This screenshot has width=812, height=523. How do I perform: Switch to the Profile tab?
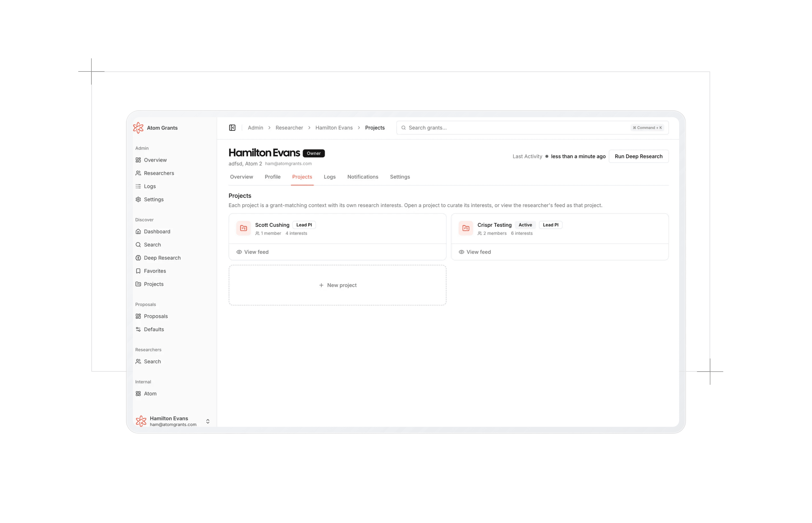(x=273, y=177)
